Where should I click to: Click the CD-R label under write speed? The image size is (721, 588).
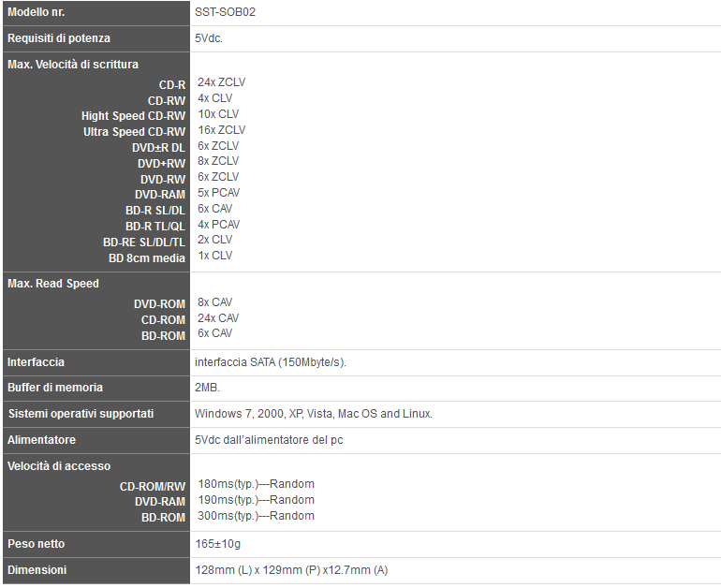click(x=172, y=85)
